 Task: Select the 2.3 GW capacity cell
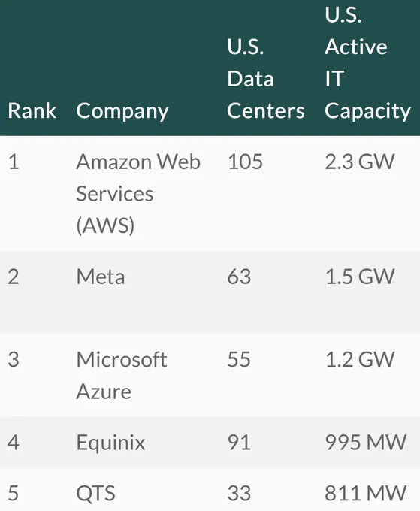(x=360, y=162)
